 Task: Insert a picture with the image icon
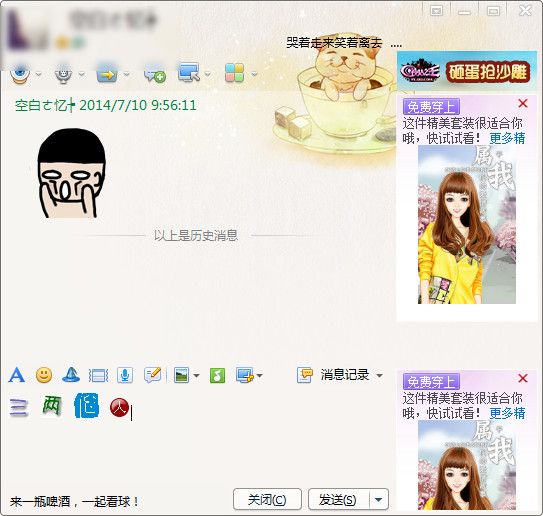(x=181, y=375)
